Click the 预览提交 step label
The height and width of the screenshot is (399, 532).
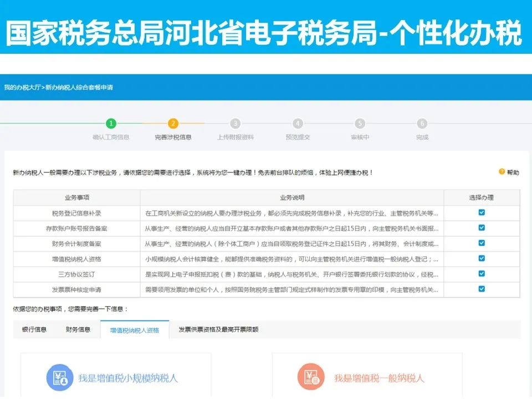point(298,137)
